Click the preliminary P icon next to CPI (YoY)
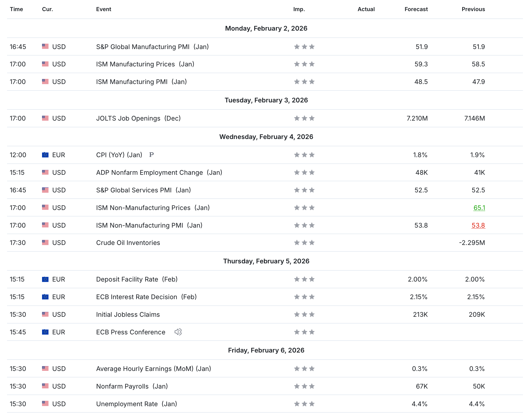This screenshot has width=530, height=420. tap(151, 155)
